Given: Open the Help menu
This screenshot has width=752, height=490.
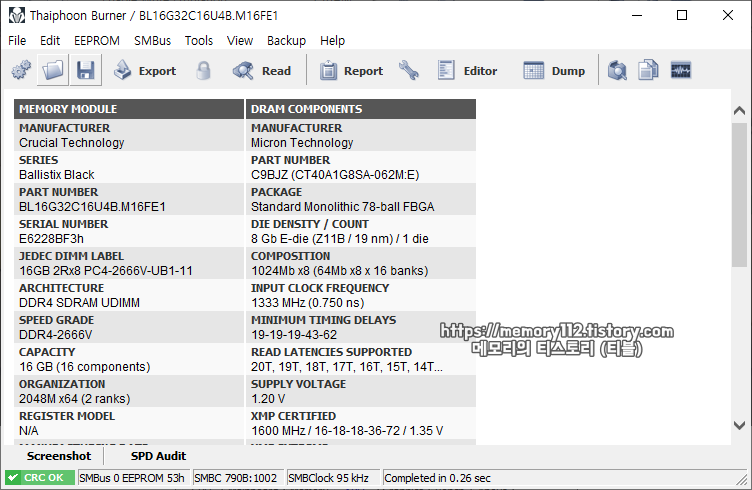Looking at the screenshot, I should [332, 41].
